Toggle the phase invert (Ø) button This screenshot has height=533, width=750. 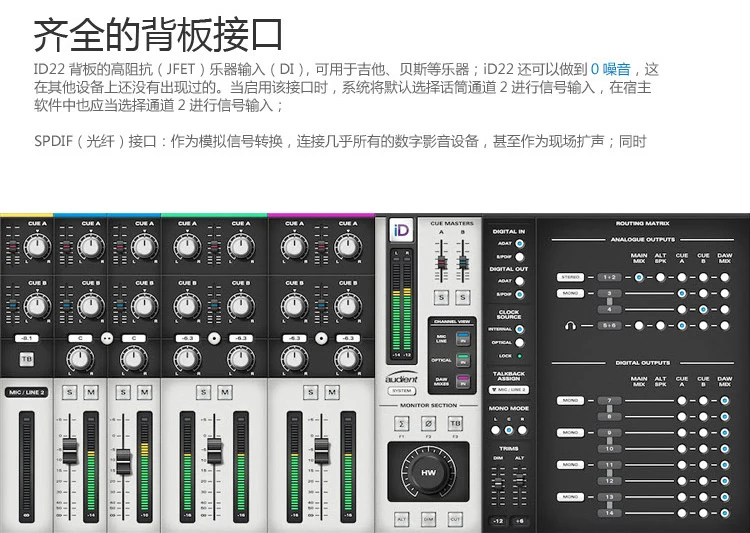pos(428,423)
